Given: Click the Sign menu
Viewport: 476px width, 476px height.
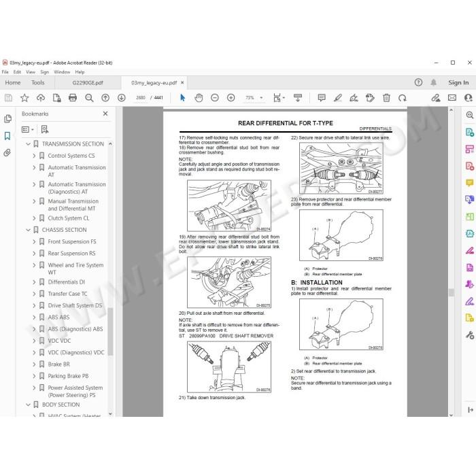Looking at the screenshot, I should [x=45, y=72].
